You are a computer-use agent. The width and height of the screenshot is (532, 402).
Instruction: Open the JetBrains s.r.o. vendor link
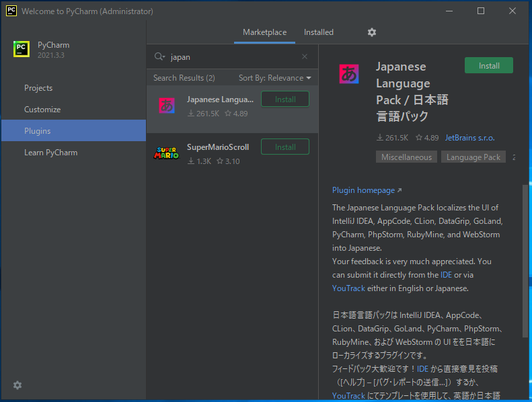pos(469,138)
